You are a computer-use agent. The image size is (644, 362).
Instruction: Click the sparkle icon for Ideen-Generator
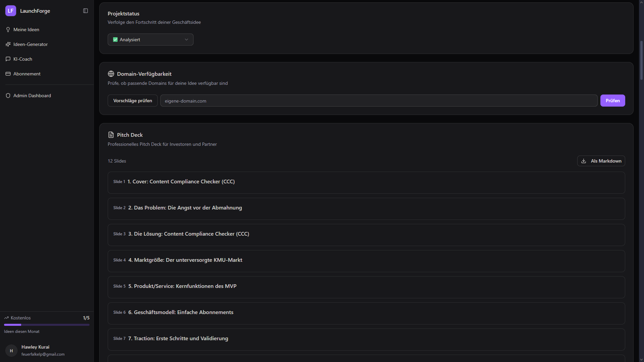click(x=8, y=44)
